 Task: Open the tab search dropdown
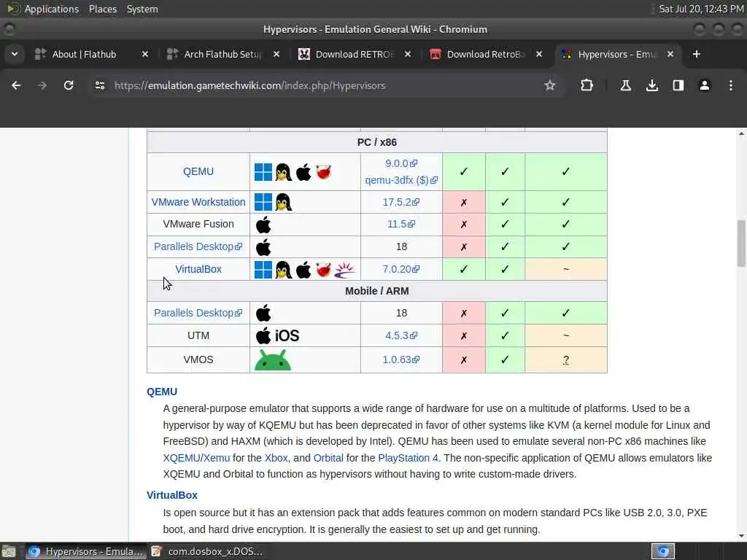[x=15, y=54]
